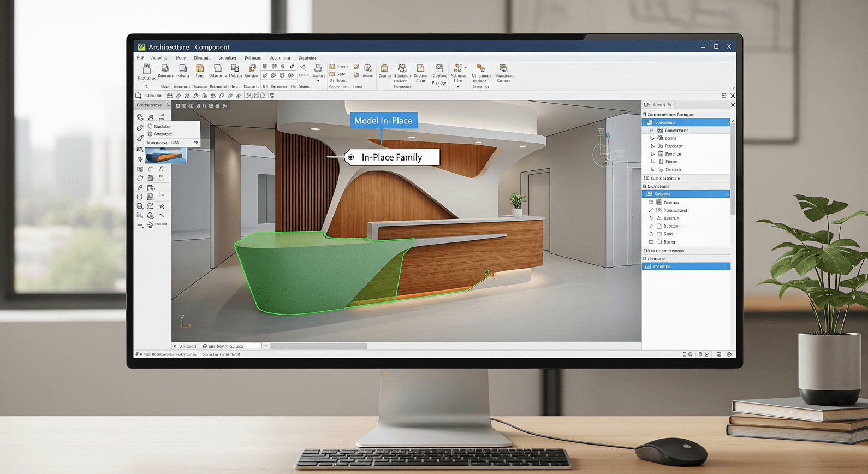868x474 pixels.
Task: Click the magnifier search icon below the ribbon
Action: [x=139, y=96]
